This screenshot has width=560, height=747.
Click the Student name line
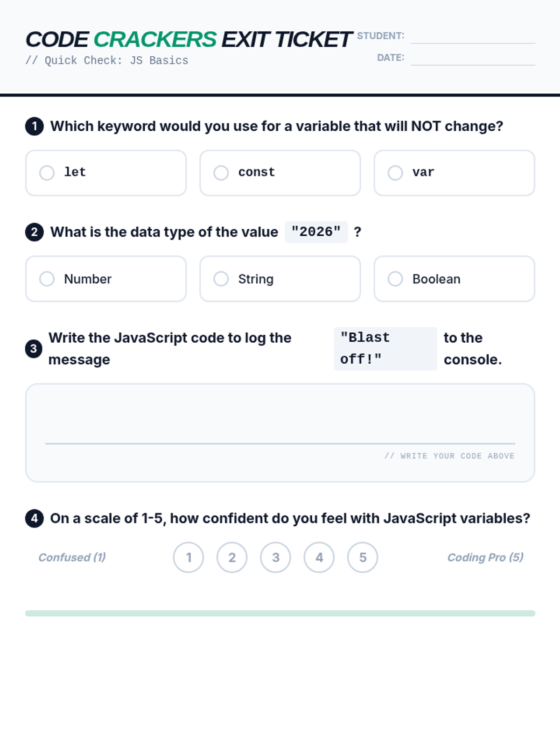pos(473,37)
